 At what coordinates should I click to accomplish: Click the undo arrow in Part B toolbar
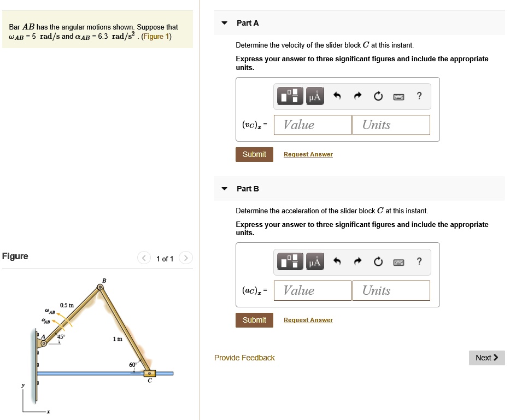click(x=338, y=261)
